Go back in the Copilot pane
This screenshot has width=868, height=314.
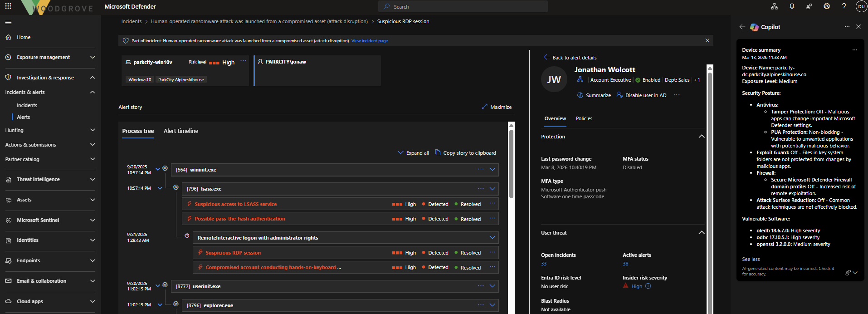point(742,27)
